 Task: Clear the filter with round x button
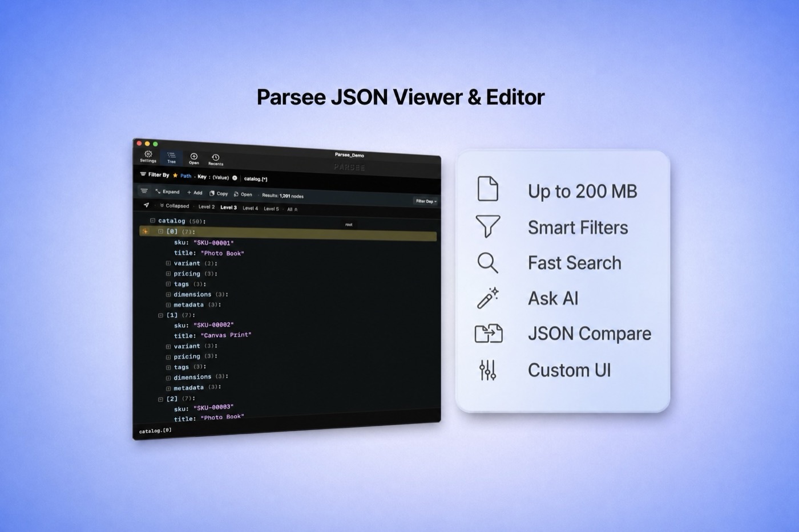(x=235, y=178)
